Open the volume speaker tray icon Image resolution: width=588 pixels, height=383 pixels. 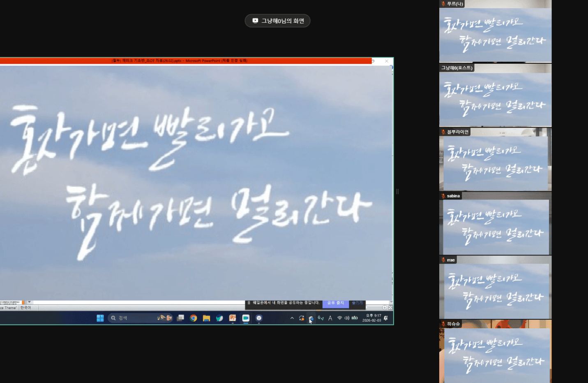[x=347, y=318]
